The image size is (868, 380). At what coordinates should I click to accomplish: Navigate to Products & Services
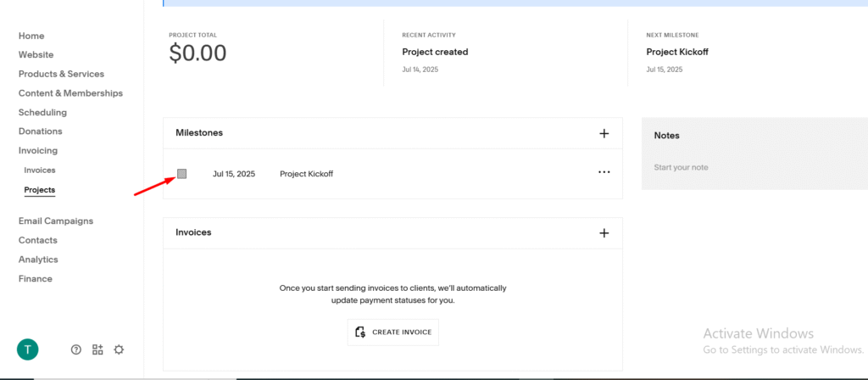(61, 74)
